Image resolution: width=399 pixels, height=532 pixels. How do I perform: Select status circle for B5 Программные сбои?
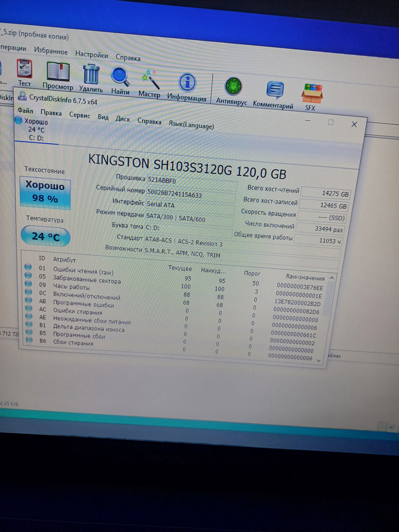(x=29, y=332)
